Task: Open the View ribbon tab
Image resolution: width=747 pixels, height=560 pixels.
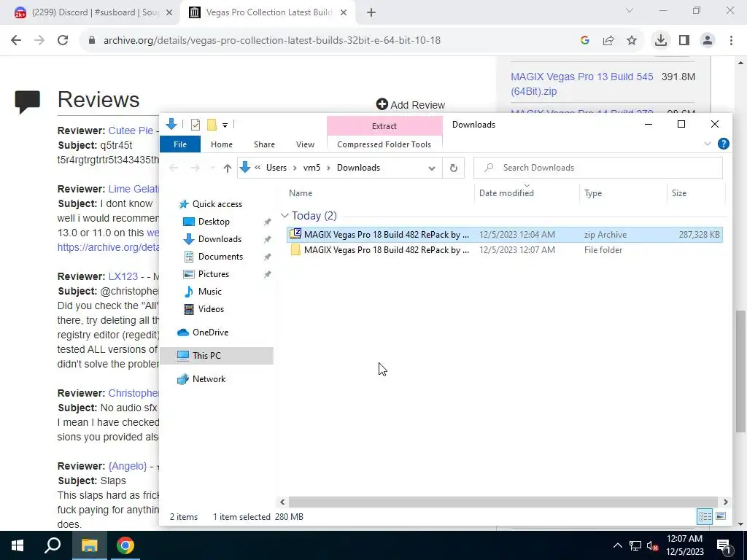Action: (306, 144)
